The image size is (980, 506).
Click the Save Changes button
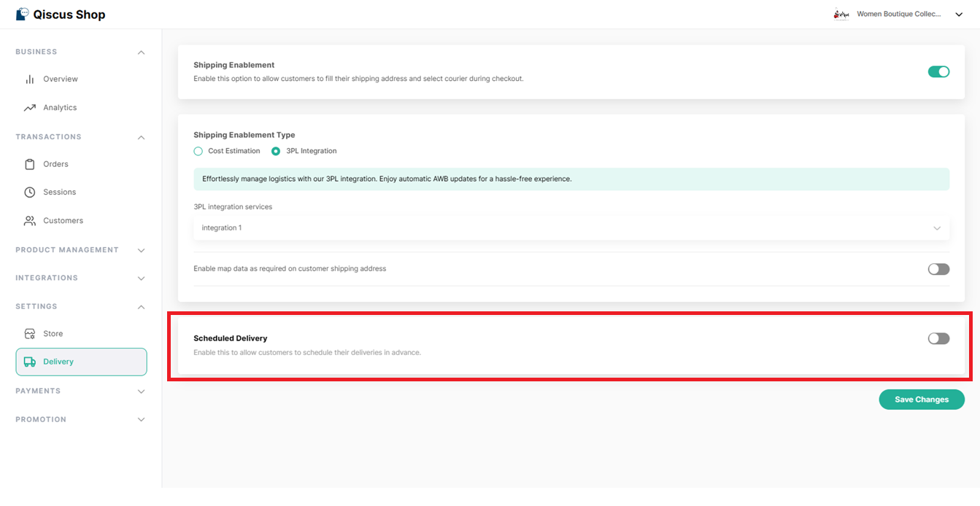[922, 400]
